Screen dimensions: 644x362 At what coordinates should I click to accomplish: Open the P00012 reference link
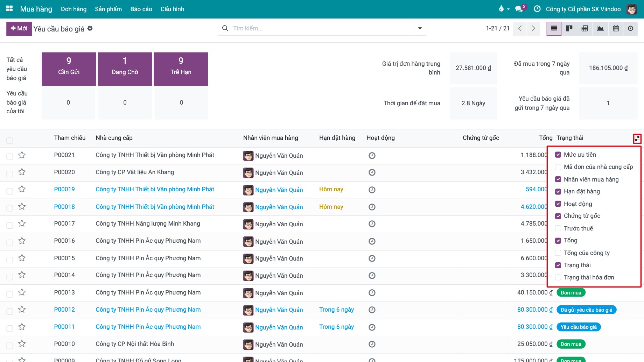(x=64, y=310)
